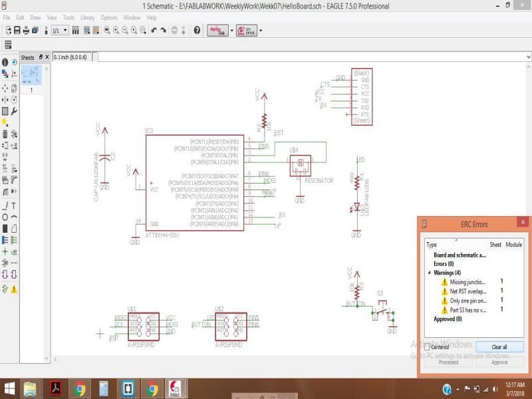
Task: Open the DesignLink dropdown arrow
Action: click(232, 30)
